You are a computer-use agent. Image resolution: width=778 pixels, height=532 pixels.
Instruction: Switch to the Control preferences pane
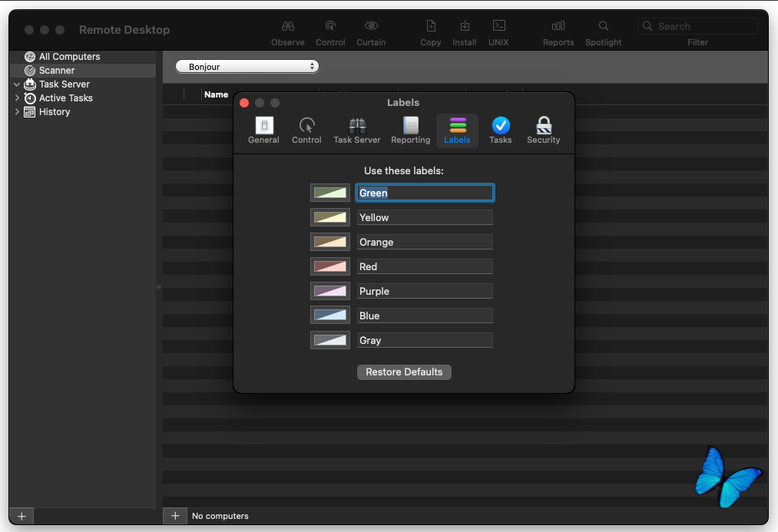pyautogui.click(x=306, y=131)
